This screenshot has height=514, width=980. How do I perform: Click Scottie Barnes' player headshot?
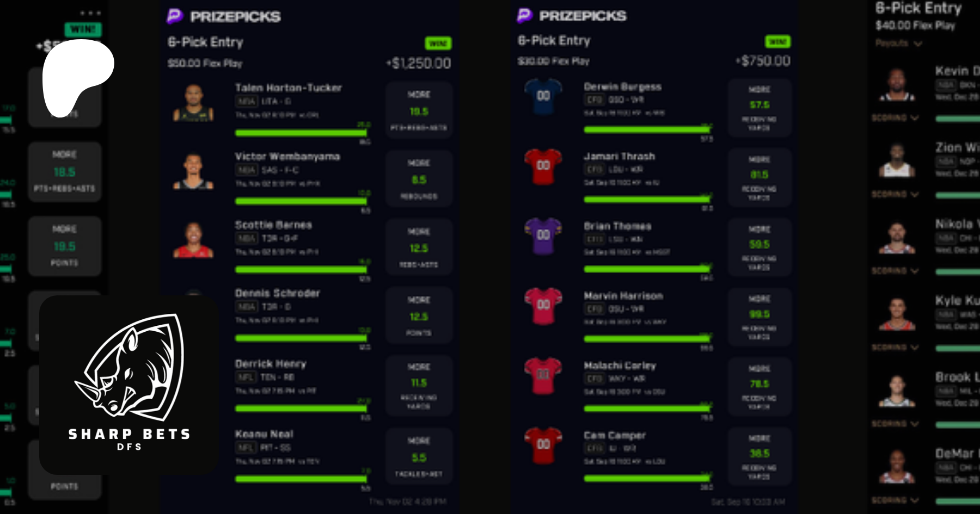coord(193,239)
